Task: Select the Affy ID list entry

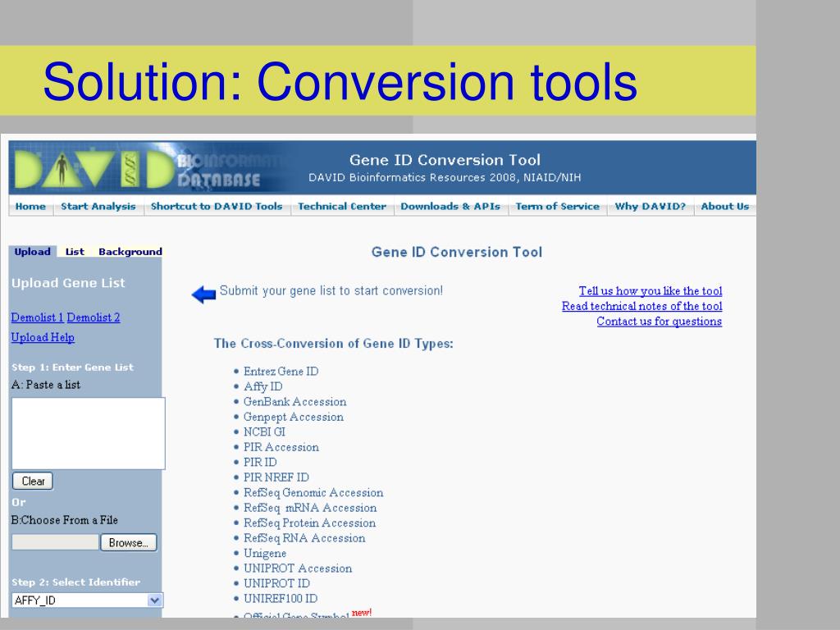Action: pyautogui.click(x=263, y=386)
